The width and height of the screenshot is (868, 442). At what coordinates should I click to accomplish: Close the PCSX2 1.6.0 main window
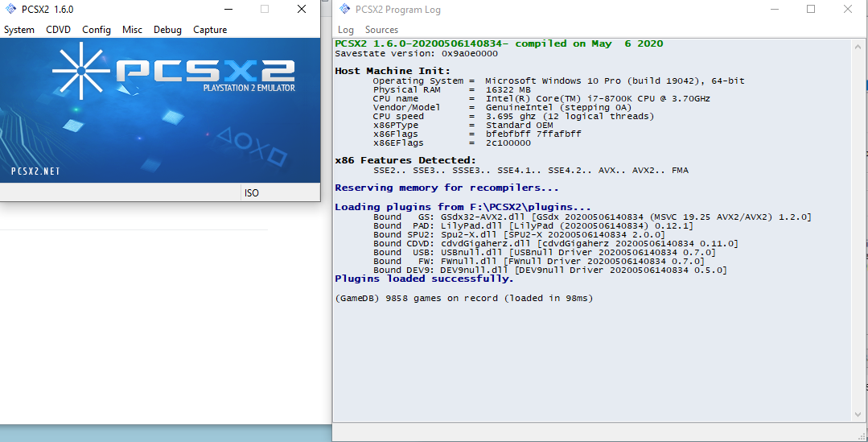coord(301,9)
